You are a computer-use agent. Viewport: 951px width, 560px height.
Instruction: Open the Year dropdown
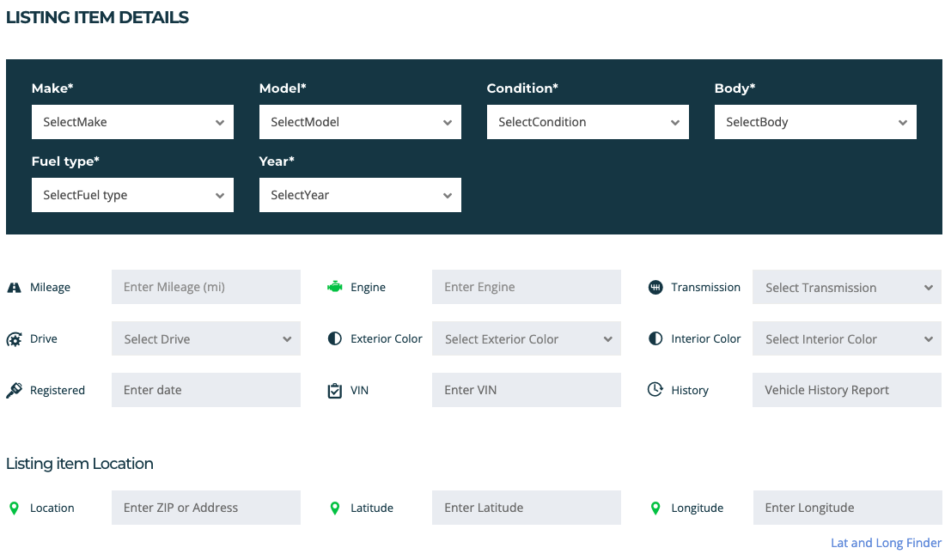[x=360, y=195]
